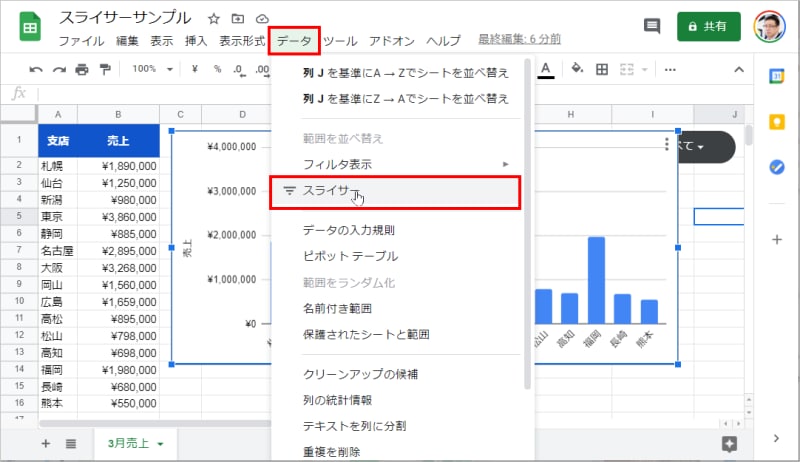
Task: Select the cell containing 東京
Action: [58, 217]
